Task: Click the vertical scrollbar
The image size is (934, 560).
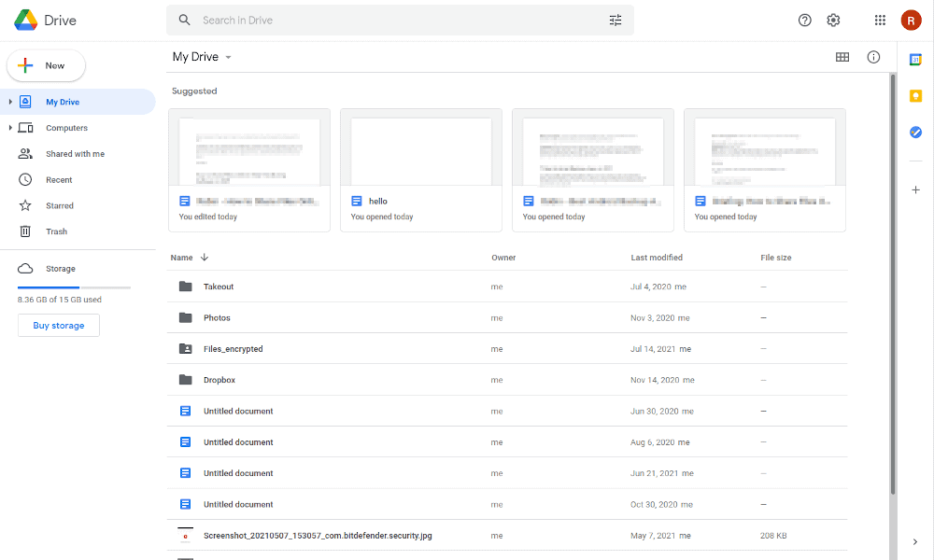Action: click(892, 284)
